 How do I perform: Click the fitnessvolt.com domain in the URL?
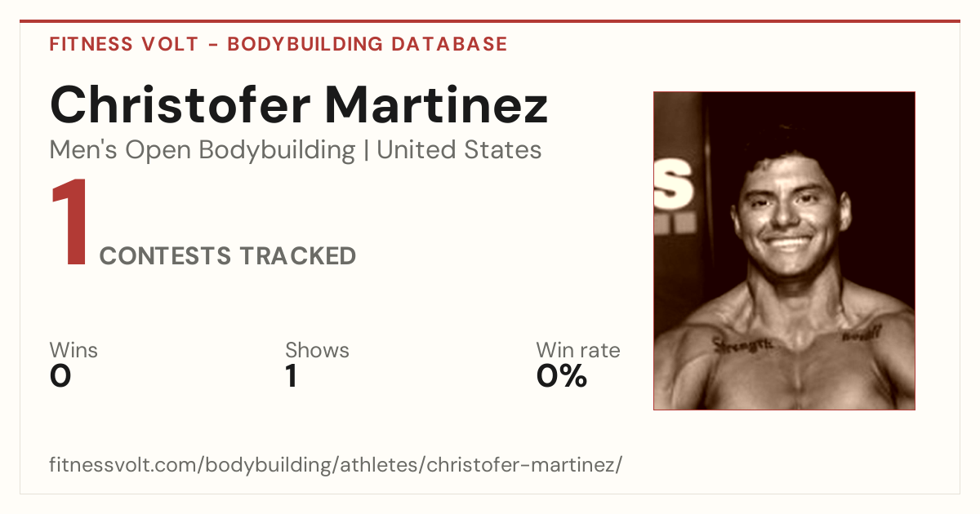pyautogui.click(x=125, y=465)
